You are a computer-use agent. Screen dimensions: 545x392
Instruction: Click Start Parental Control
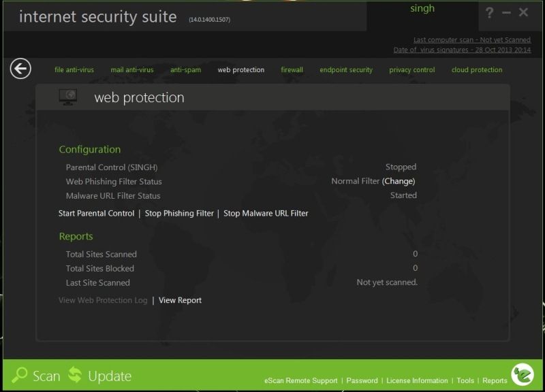tap(96, 213)
